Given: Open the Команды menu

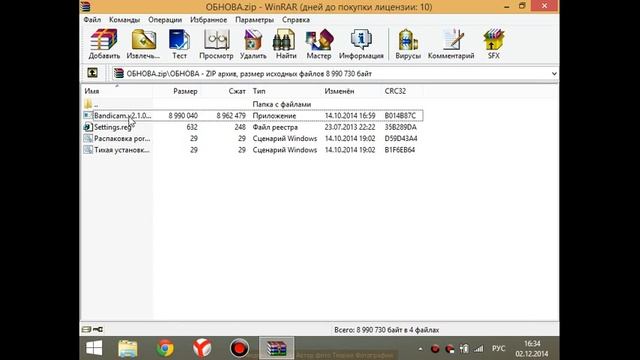Looking at the screenshot, I should pyautogui.click(x=124, y=20).
